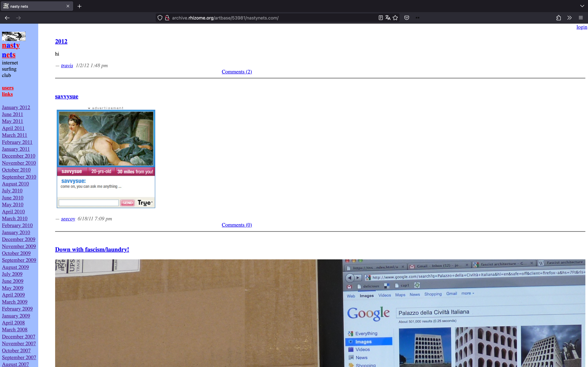Bookmark this page with star icon
The image size is (588, 367).
point(395,18)
